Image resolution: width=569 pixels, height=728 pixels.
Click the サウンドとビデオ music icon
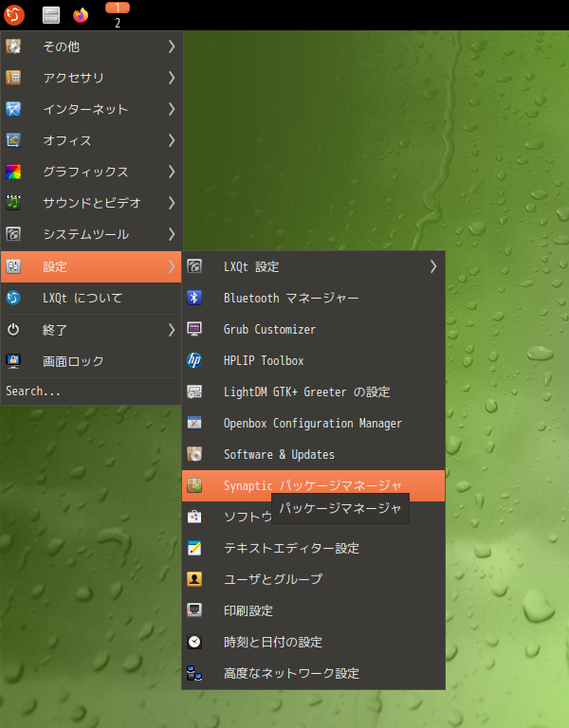(x=13, y=203)
